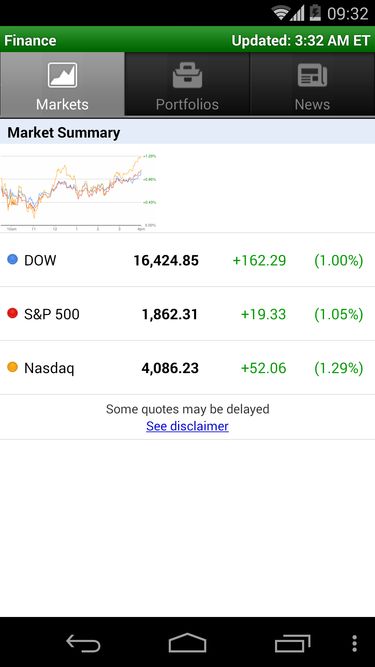
Task: Tap the News newspaper icon
Action: click(x=312, y=75)
